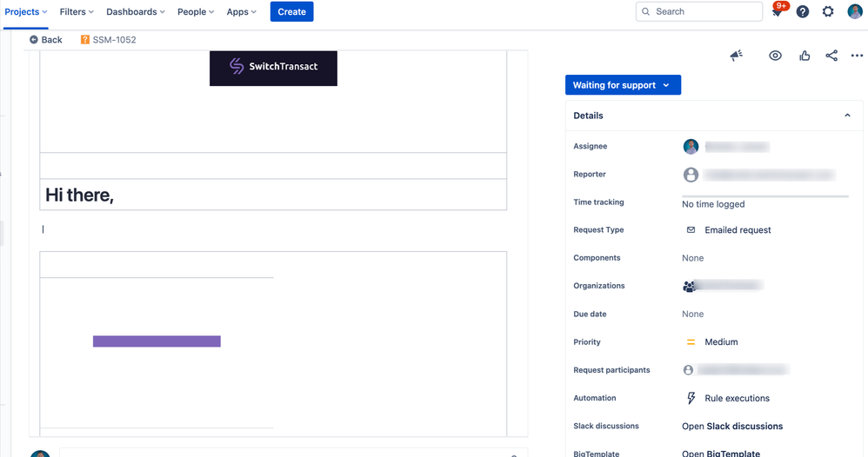Open Rule executions
The width and height of the screenshot is (868, 457).
click(x=737, y=398)
